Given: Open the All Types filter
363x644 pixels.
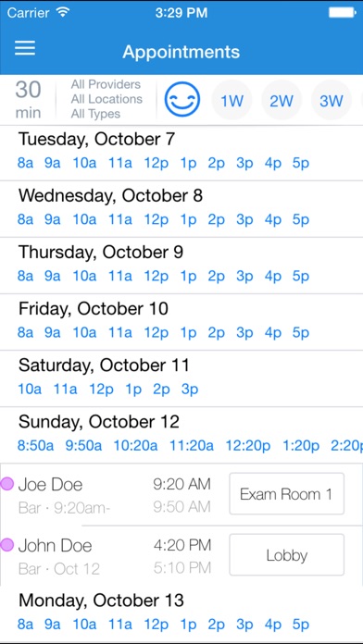Looking at the screenshot, I should (95, 114).
